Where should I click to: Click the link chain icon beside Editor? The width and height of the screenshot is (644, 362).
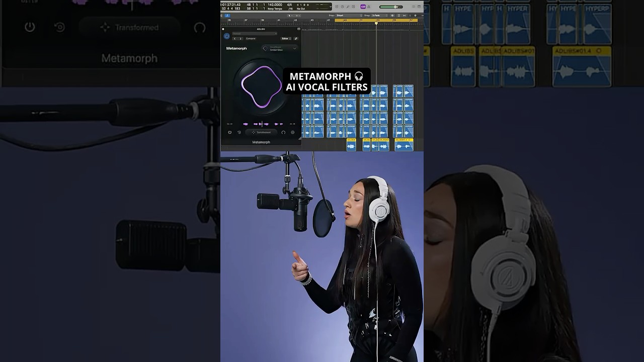tap(296, 39)
